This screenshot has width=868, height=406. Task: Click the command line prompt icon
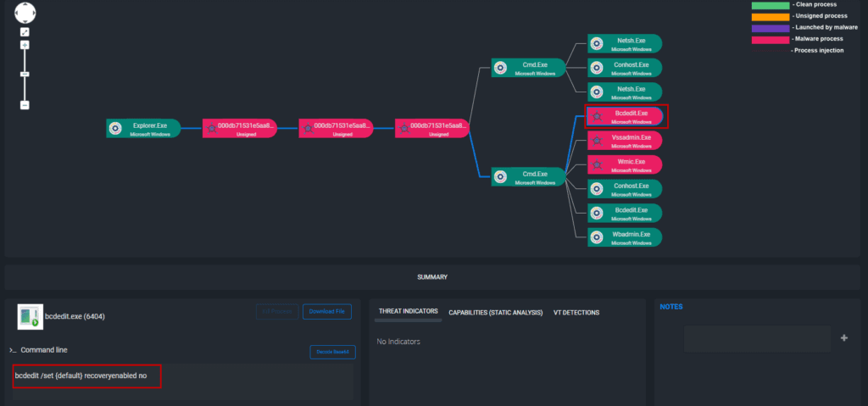pyautogui.click(x=13, y=350)
